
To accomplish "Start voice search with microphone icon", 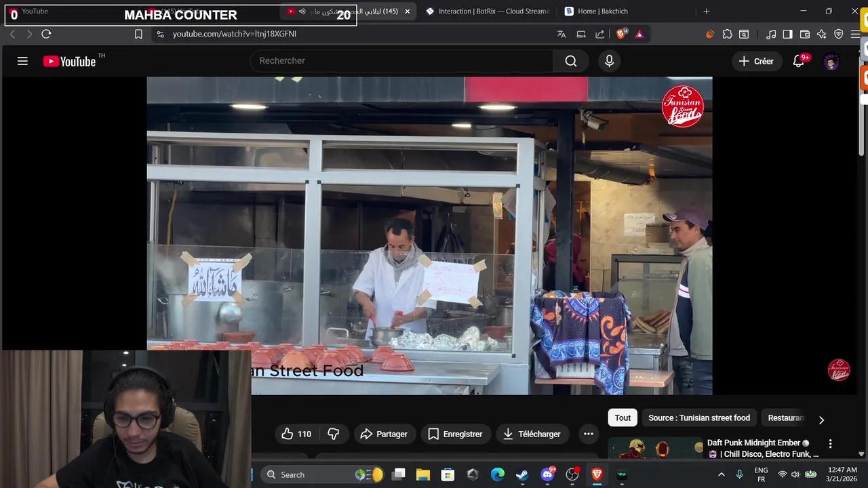I will pyautogui.click(x=609, y=61).
